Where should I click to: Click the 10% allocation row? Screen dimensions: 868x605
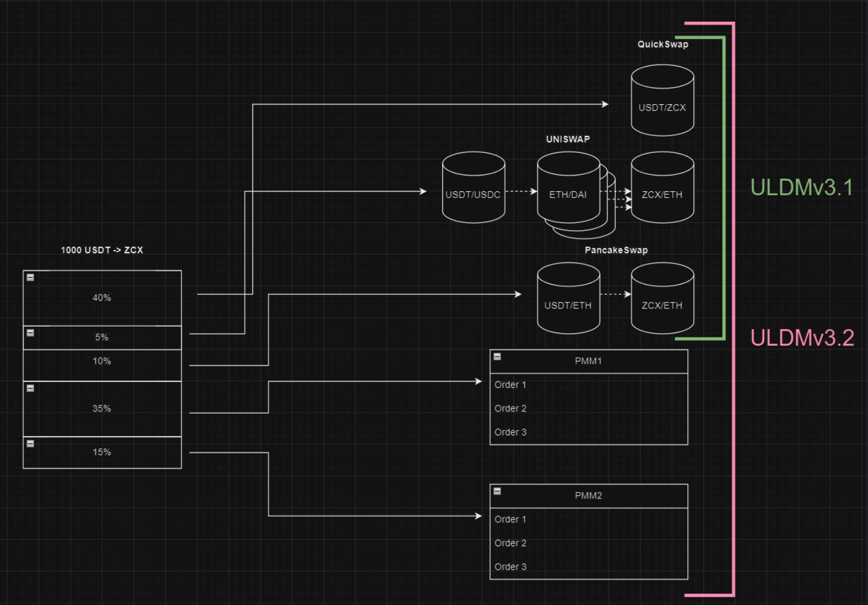tap(102, 361)
